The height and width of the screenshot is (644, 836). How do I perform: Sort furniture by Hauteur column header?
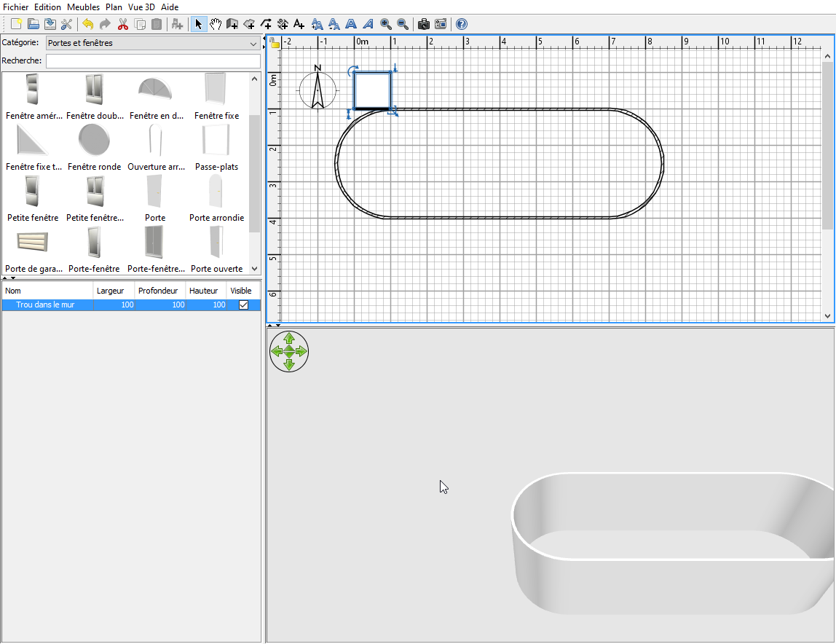[x=206, y=291]
